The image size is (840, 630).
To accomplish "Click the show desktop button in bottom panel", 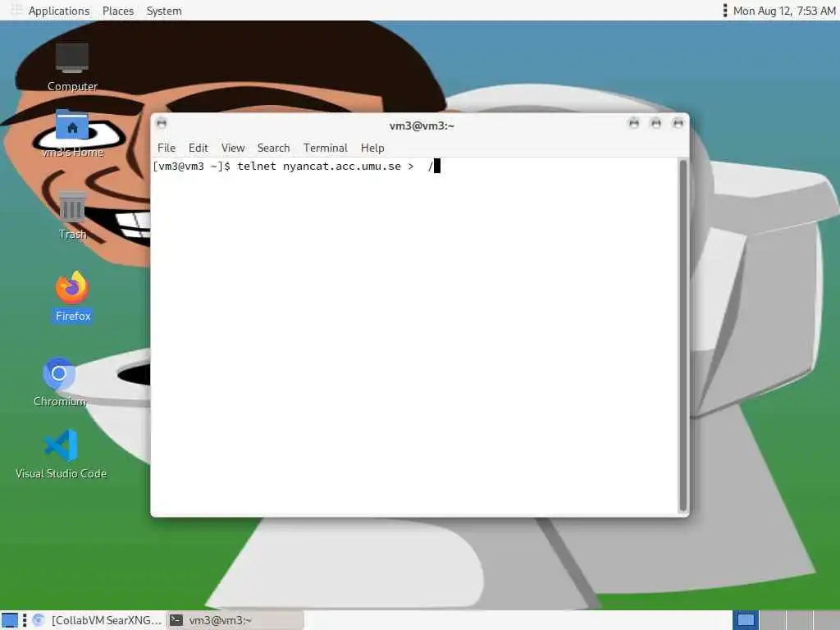I will (x=10, y=620).
